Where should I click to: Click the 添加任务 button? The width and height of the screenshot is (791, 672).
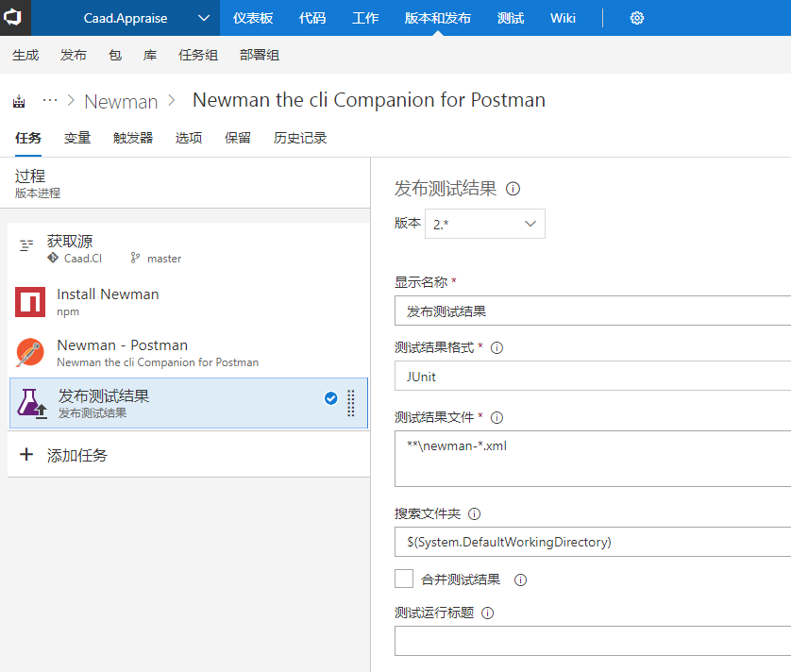(189, 455)
